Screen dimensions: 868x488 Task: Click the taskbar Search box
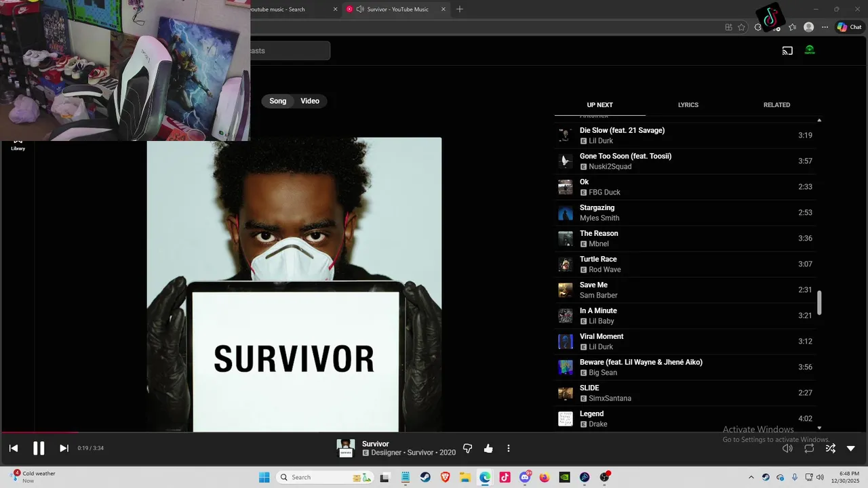(x=325, y=477)
